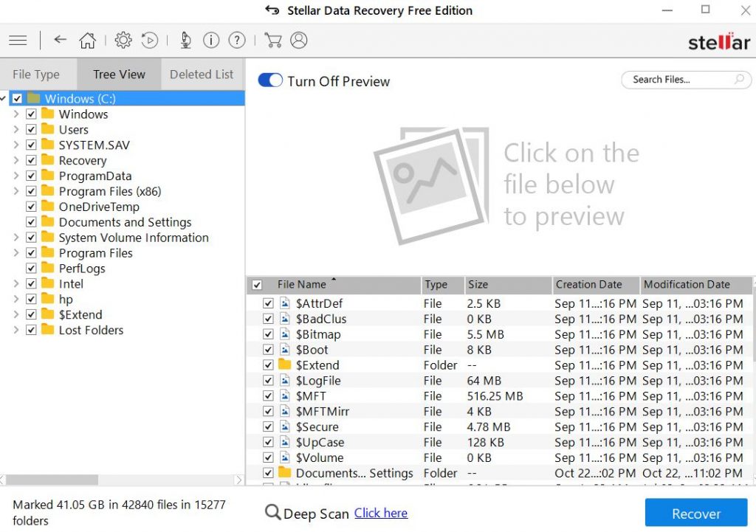
Task: Expand the Users folder in the tree
Action: 17,129
